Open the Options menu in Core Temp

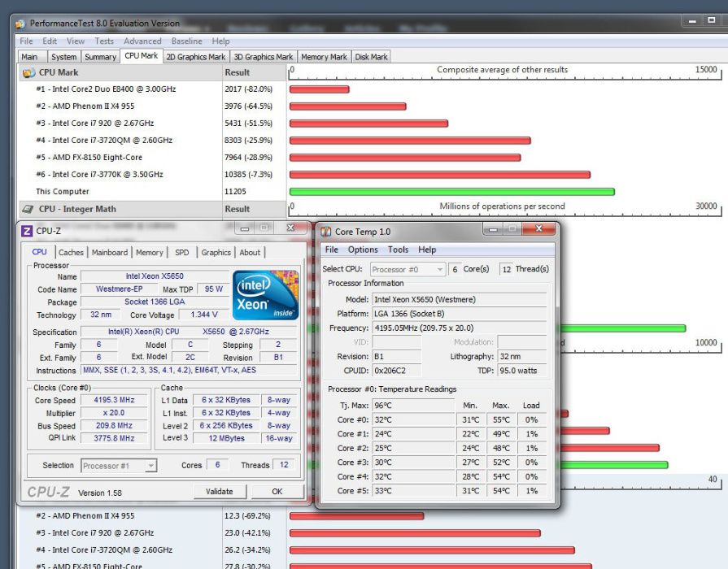tap(363, 250)
